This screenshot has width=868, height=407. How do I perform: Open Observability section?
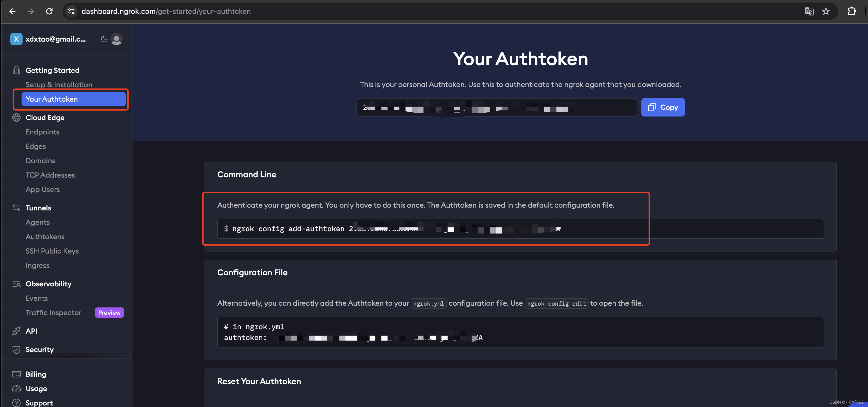point(49,284)
